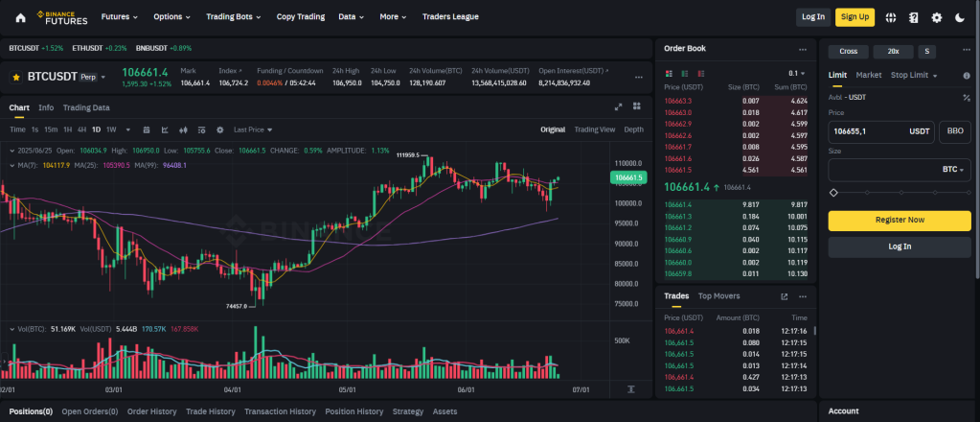Expand the chart to fullscreen
Screen dimensions: 980x422
(x=619, y=107)
